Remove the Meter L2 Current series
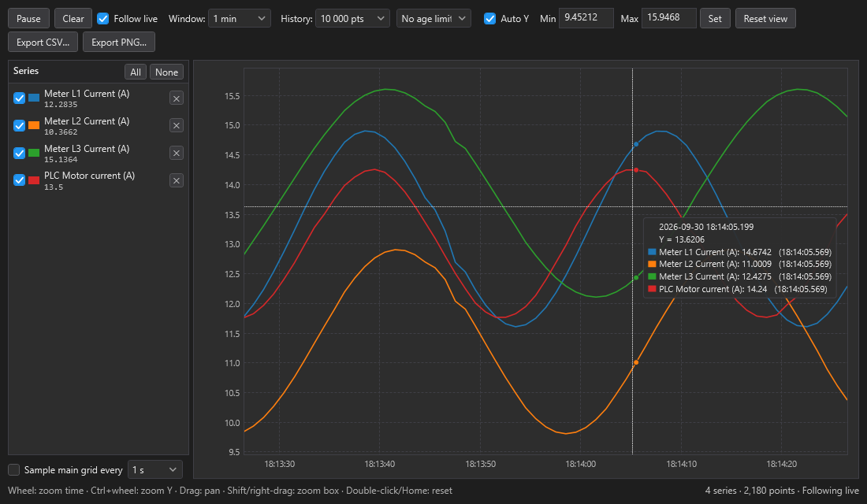 click(x=177, y=125)
